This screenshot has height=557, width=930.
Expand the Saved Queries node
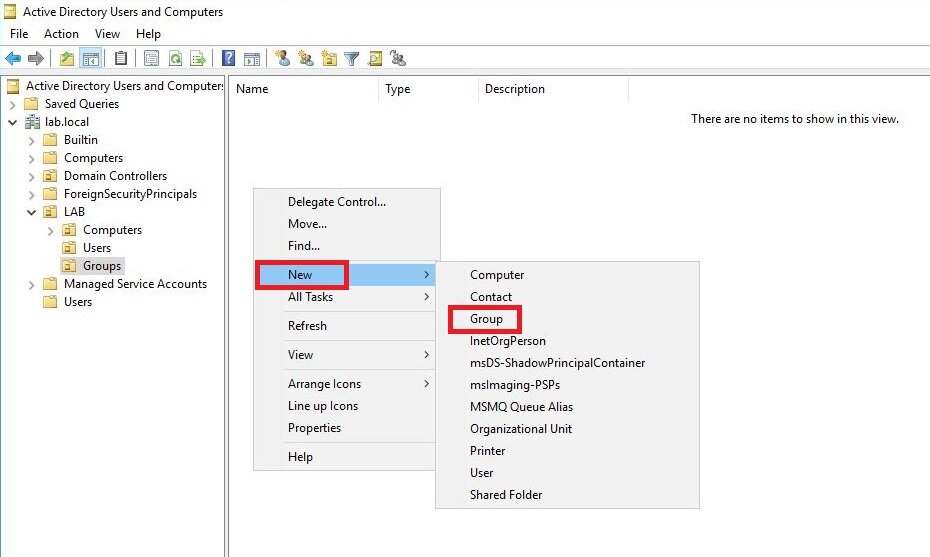click(12, 105)
